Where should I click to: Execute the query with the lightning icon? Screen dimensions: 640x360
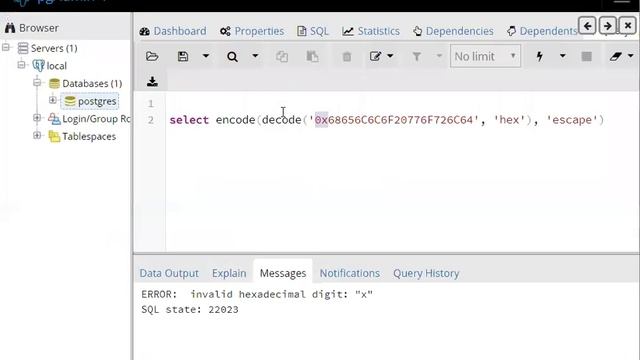tap(540, 56)
